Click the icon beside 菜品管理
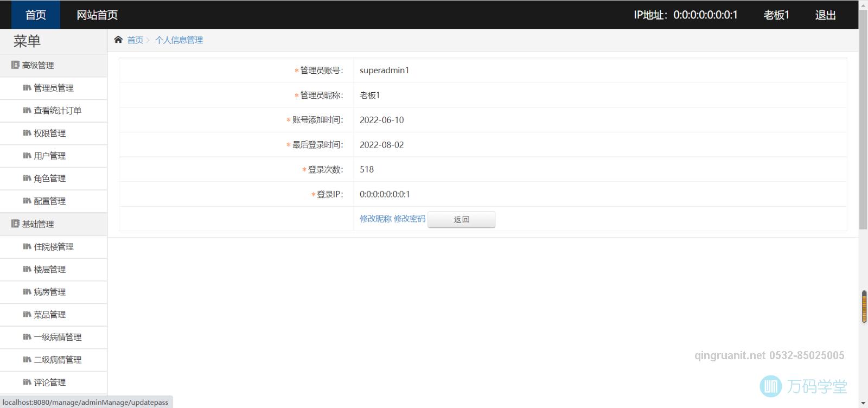Viewport: 868px width, 408px height. pyautogui.click(x=27, y=314)
